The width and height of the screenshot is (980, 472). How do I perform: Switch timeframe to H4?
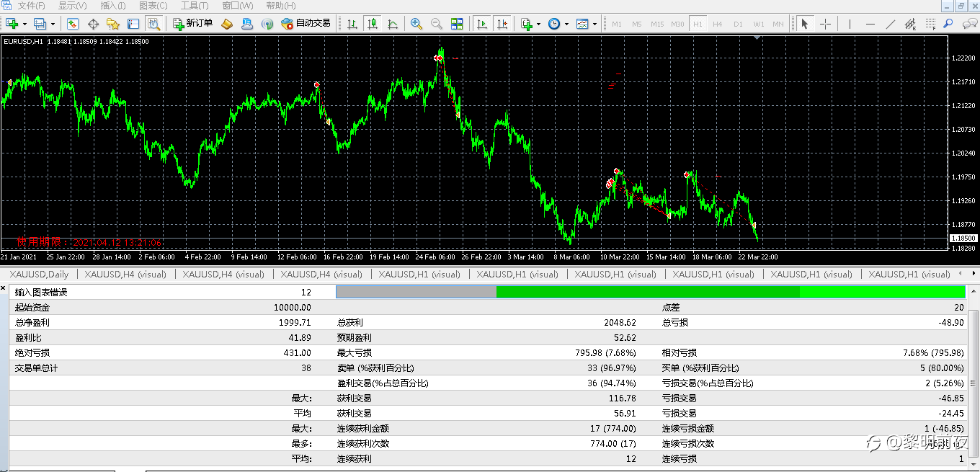coord(718,24)
